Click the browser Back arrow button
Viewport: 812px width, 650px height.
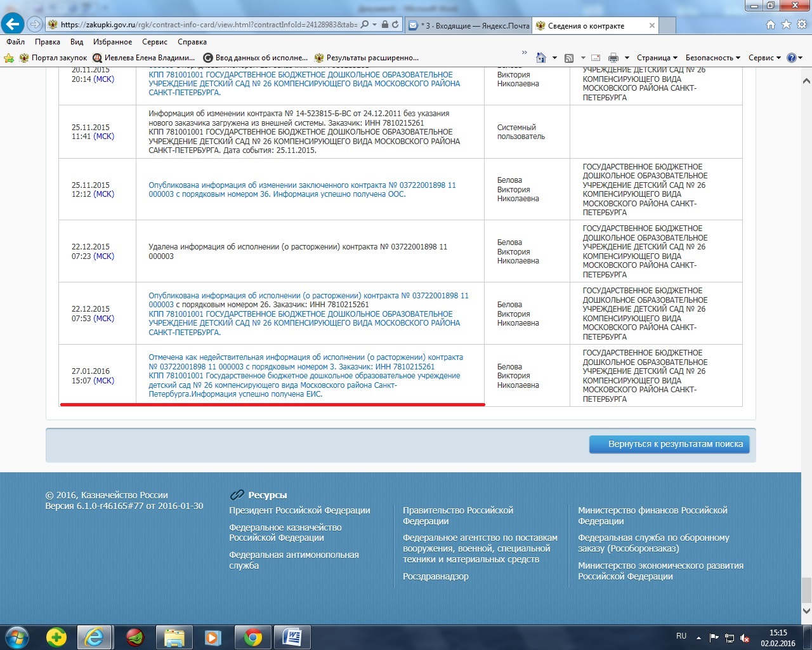coord(13,25)
